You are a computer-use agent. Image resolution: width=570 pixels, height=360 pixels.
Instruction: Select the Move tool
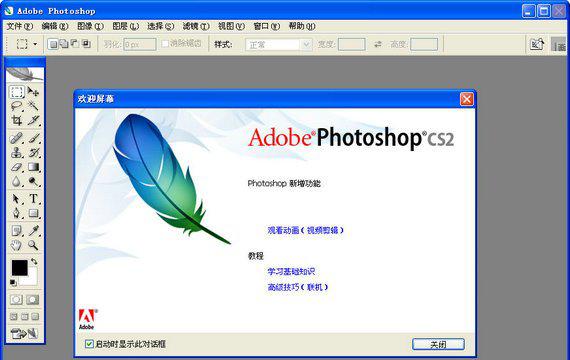[x=33, y=92]
